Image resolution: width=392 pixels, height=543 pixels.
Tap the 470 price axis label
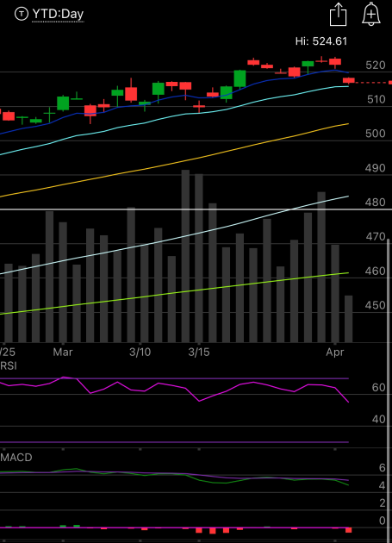click(376, 237)
